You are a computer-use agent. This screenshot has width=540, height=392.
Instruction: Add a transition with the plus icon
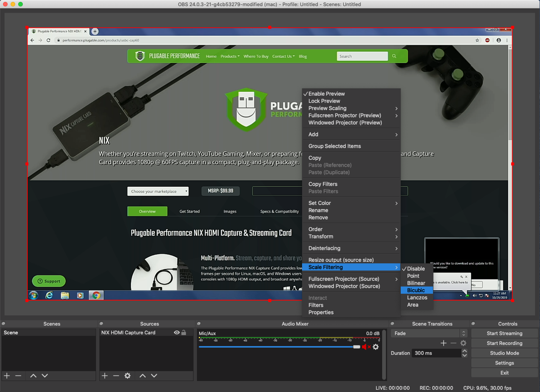443,342
